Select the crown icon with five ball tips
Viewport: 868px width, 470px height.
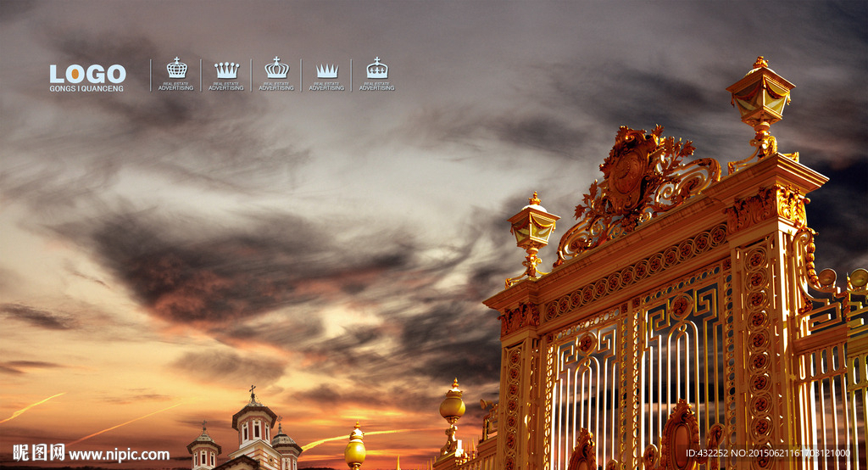click(x=226, y=70)
